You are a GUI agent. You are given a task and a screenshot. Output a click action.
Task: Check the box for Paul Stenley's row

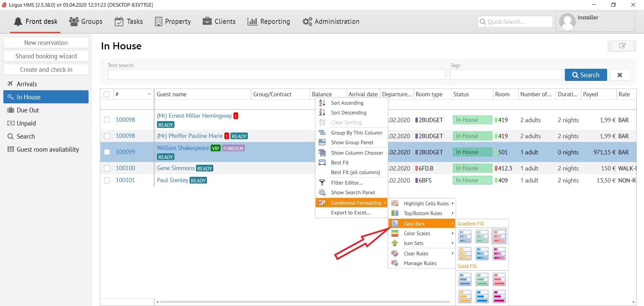(x=107, y=181)
